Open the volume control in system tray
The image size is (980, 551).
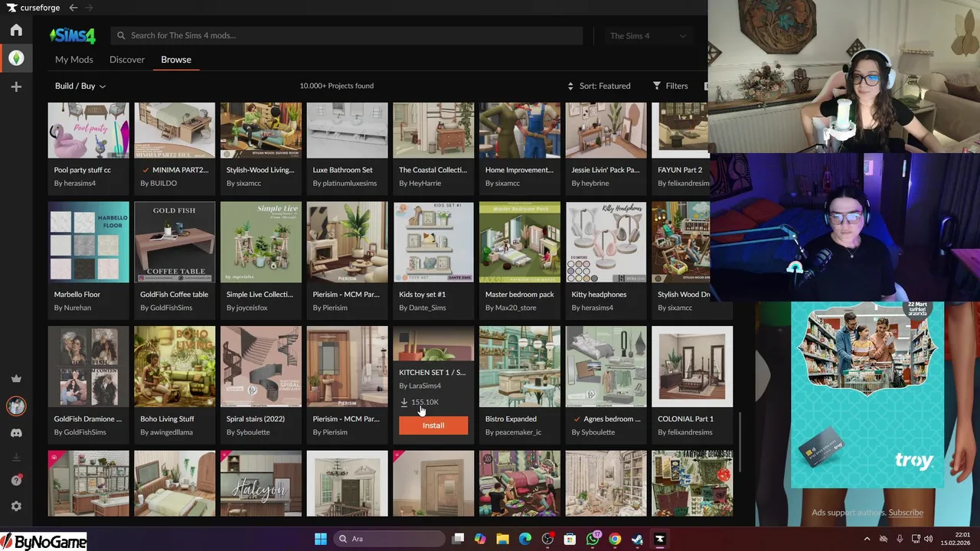click(929, 539)
